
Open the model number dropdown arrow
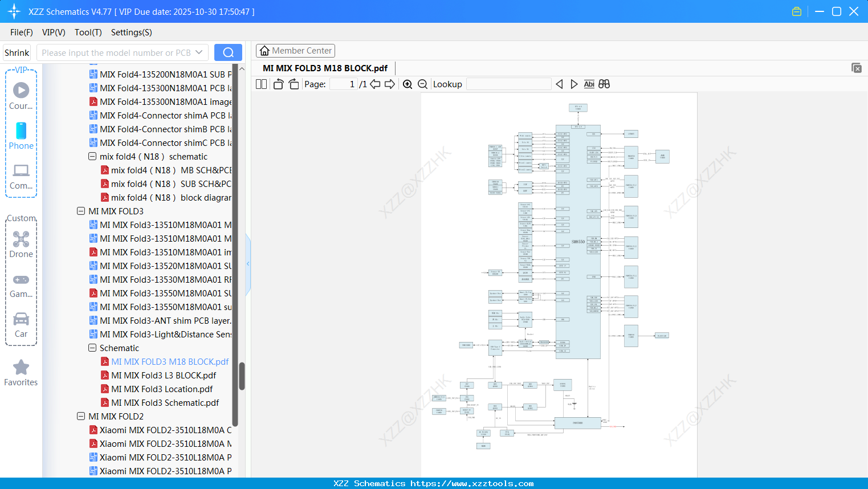199,52
